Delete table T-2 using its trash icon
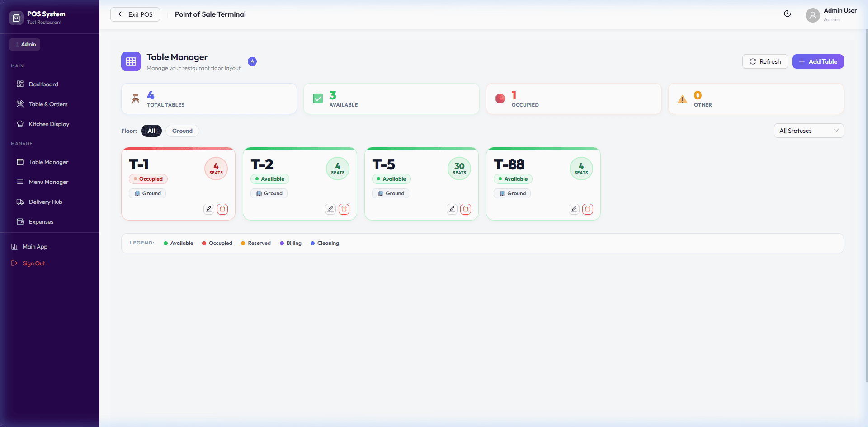 (344, 209)
